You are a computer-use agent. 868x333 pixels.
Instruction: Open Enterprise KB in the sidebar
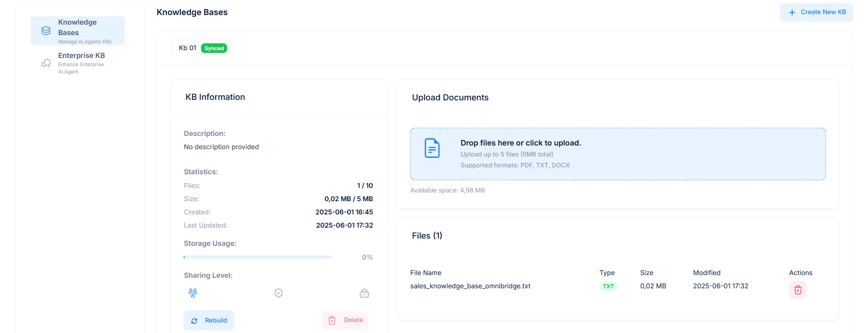(78, 63)
